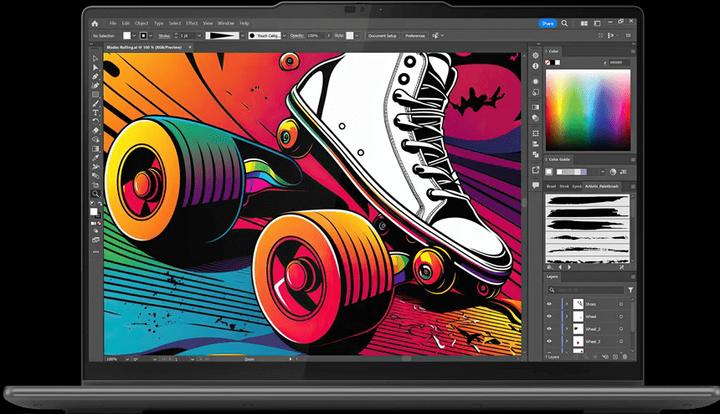This screenshot has height=414, width=720.
Task: Toggle visibility of the Wheel_3 layer
Action: coord(549,341)
